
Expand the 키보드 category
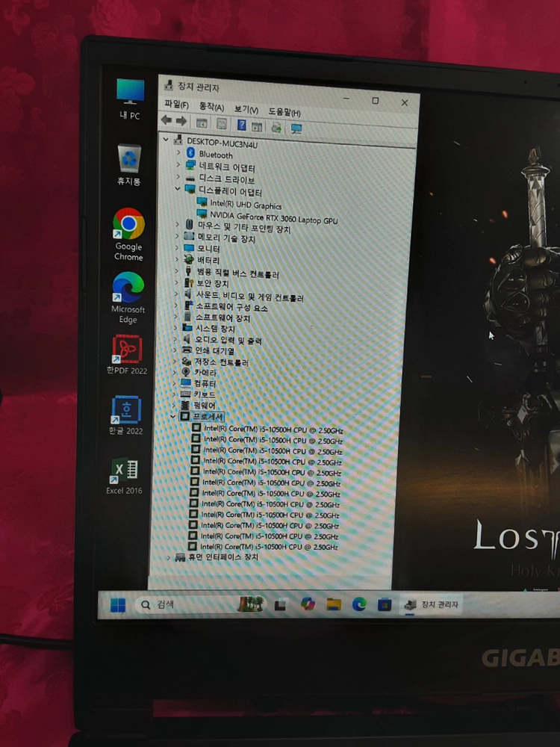(x=174, y=394)
